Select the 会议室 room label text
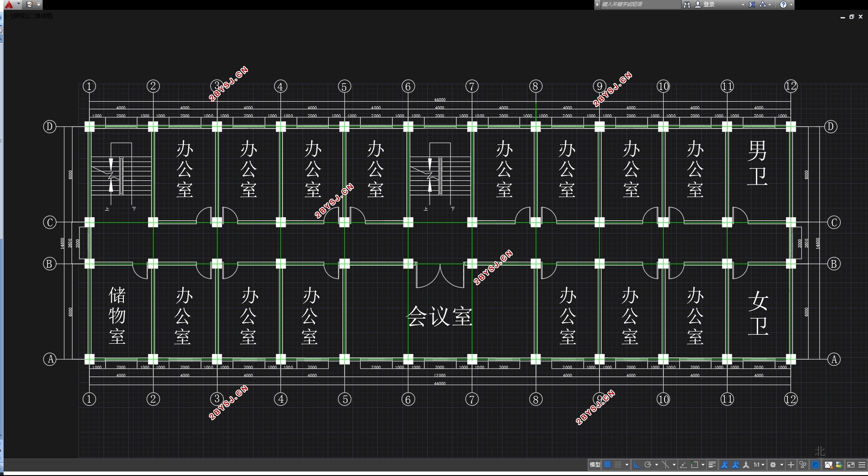This screenshot has height=476, width=868. (440, 316)
